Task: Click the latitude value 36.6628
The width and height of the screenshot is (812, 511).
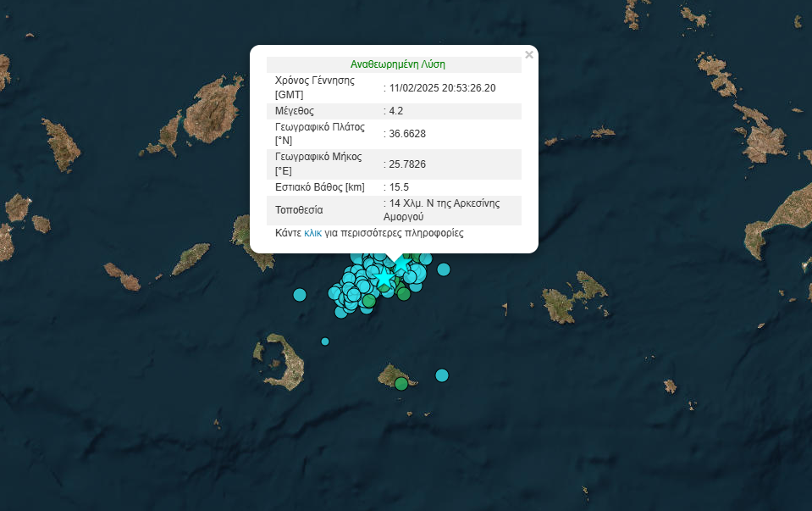Action: (407, 134)
